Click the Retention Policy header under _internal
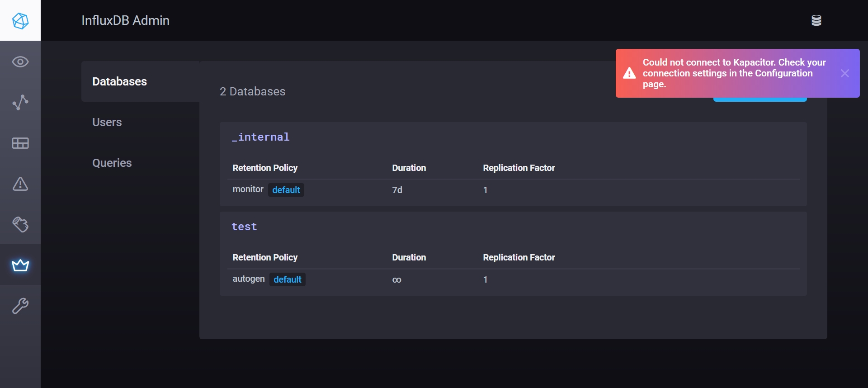868x388 pixels. 265,168
